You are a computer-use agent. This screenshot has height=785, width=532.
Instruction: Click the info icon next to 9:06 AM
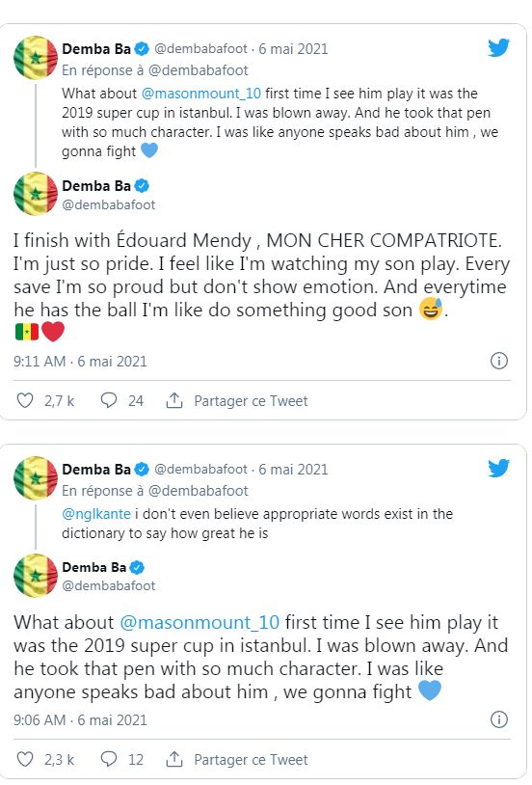click(x=498, y=719)
